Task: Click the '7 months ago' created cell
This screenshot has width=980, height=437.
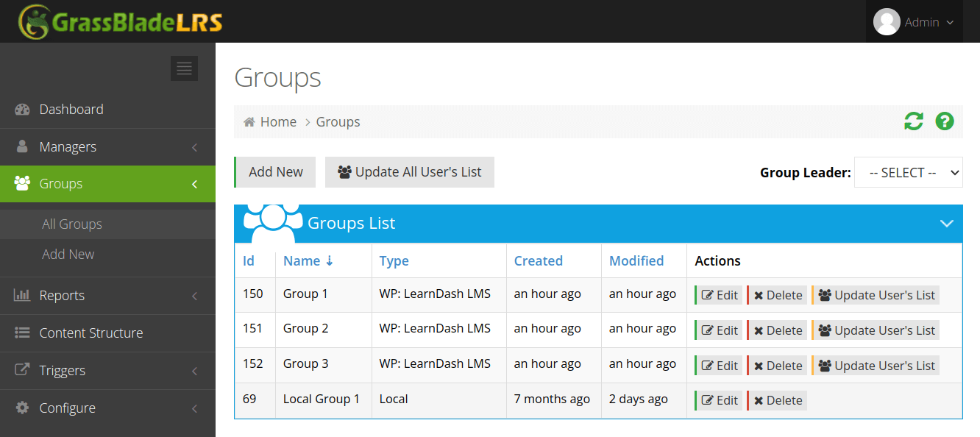Action: click(x=552, y=399)
